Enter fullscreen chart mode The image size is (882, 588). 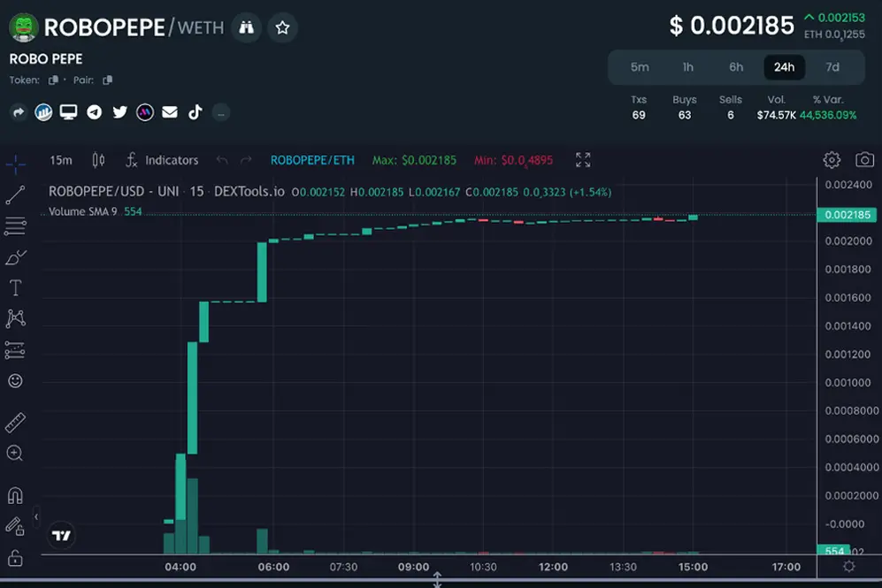(x=583, y=160)
